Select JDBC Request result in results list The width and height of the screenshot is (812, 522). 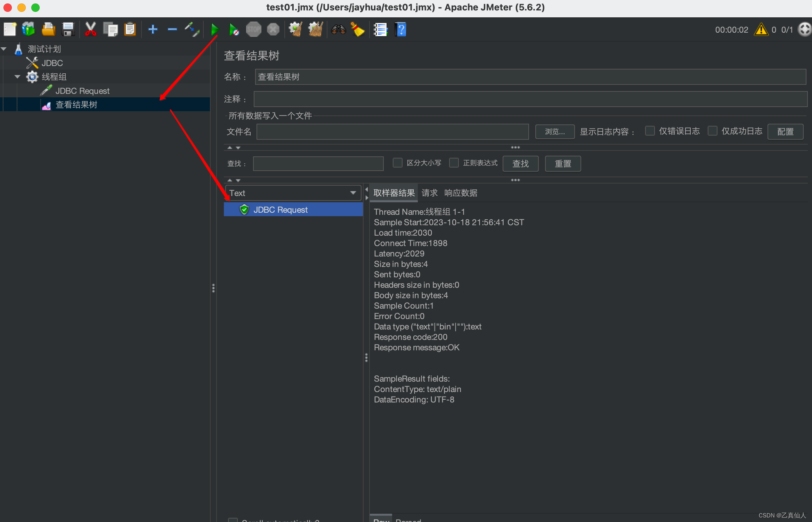tap(293, 210)
